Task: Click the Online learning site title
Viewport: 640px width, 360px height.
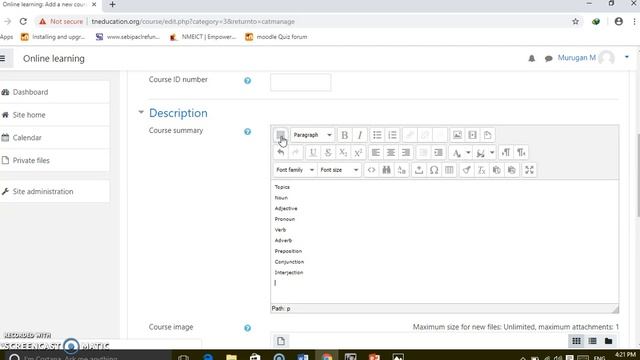Action: [x=54, y=58]
